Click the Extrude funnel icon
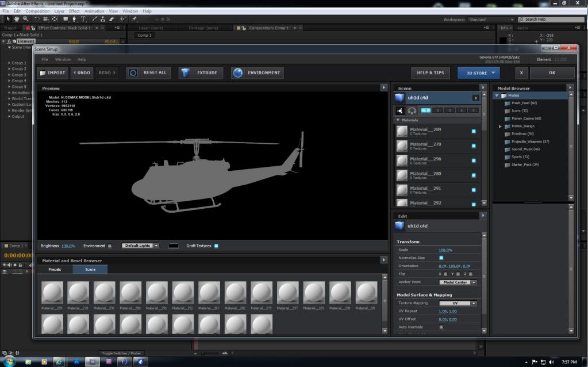 [x=185, y=73]
